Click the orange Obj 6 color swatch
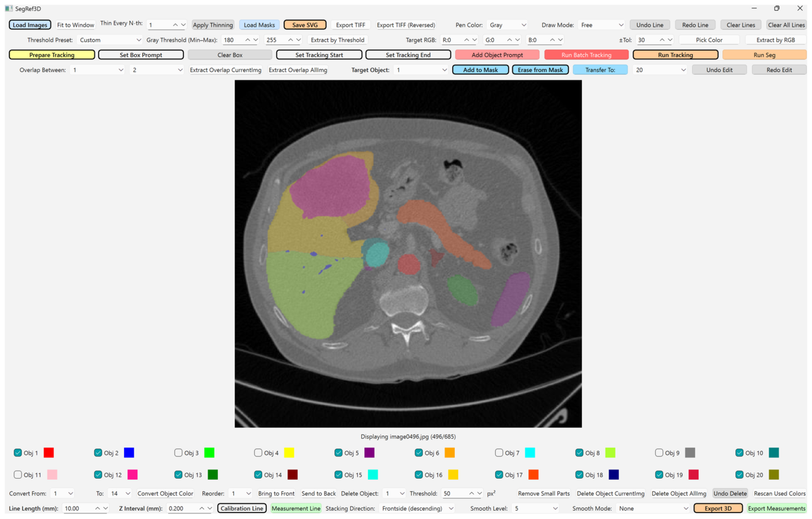 tap(450, 452)
